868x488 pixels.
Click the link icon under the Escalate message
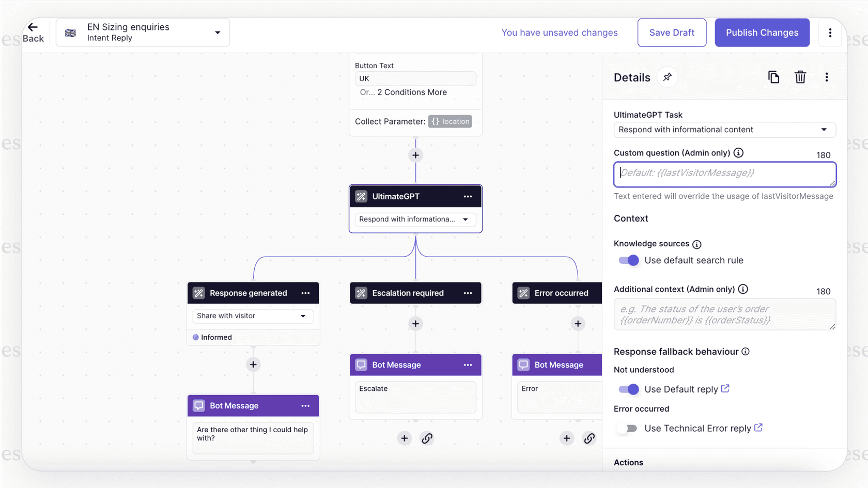click(x=427, y=438)
